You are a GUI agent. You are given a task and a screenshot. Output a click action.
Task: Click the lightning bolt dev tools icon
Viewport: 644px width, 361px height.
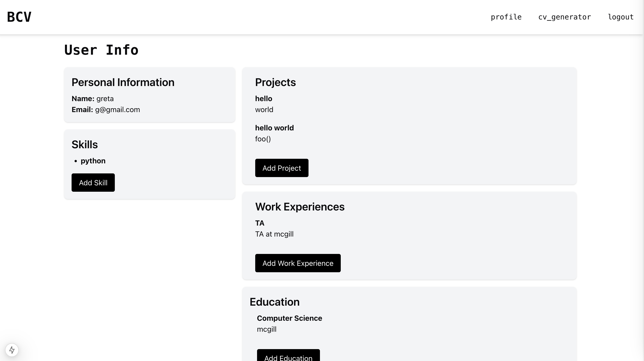[x=12, y=350]
